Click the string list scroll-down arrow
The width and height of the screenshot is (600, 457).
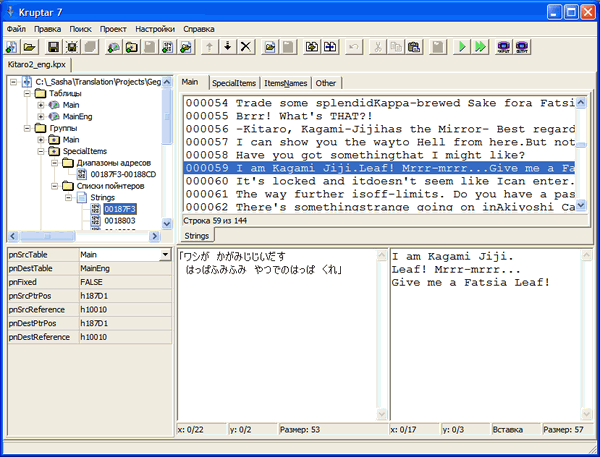[581, 205]
